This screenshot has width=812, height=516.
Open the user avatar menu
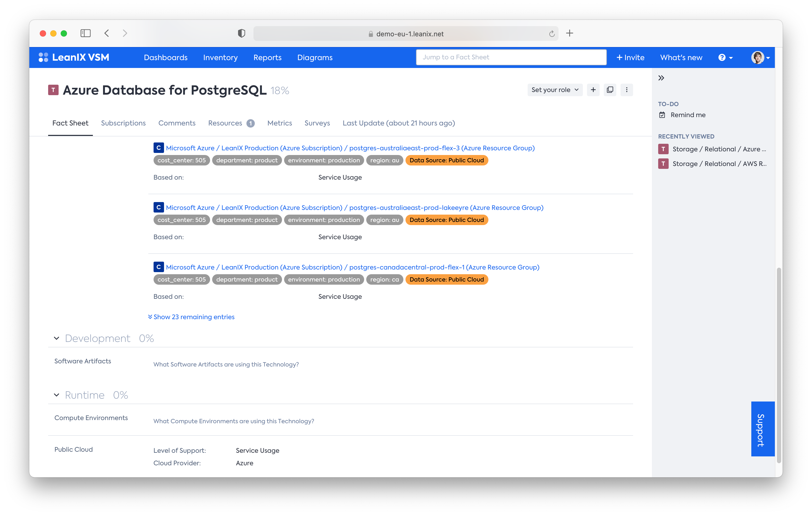[760, 58]
